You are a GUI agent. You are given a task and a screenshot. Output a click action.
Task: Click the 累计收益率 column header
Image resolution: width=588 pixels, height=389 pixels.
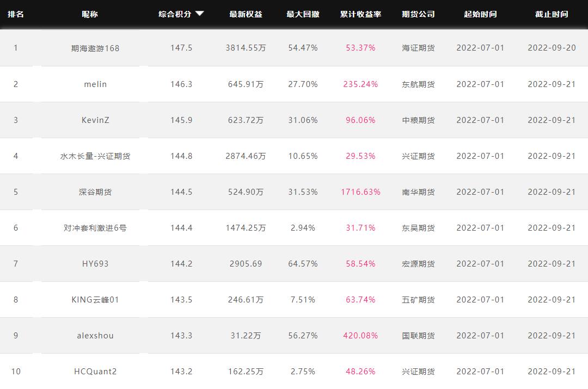361,14
